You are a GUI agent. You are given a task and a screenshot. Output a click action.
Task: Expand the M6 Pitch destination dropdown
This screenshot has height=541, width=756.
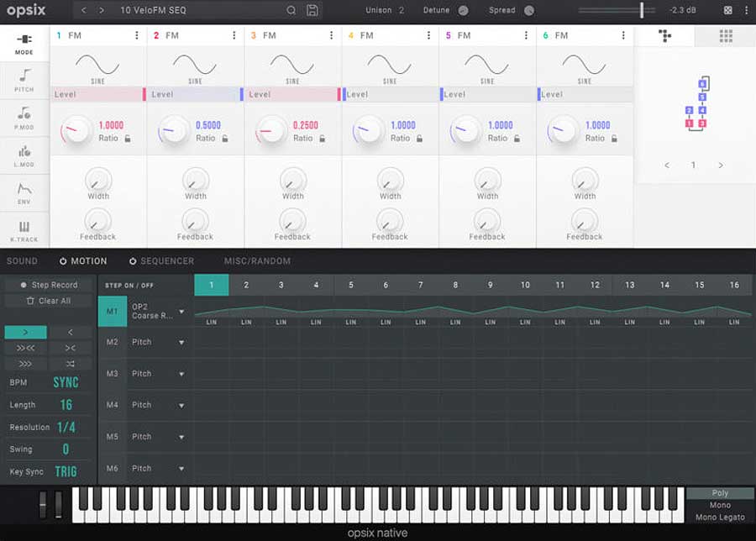click(181, 469)
